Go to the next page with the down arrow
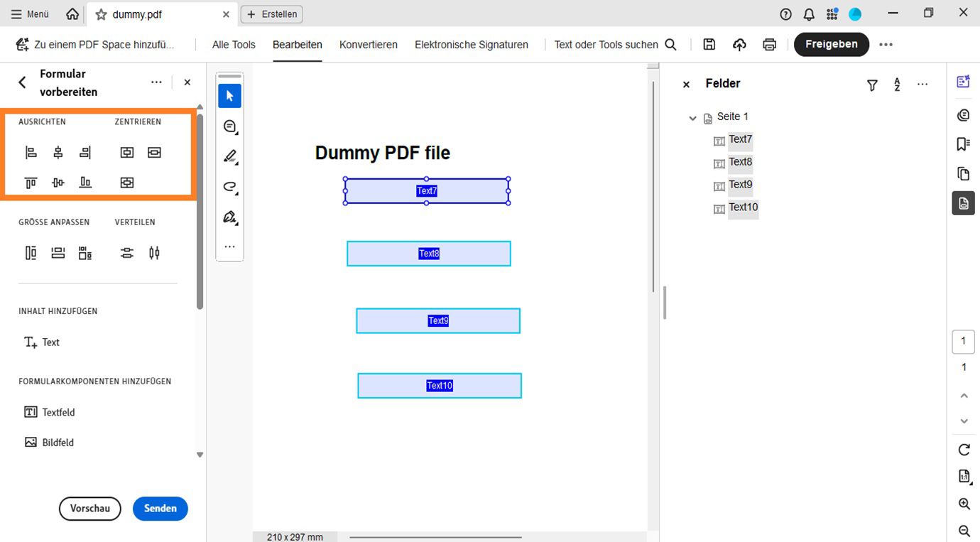This screenshot has height=542, width=980. pyautogui.click(x=964, y=421)
